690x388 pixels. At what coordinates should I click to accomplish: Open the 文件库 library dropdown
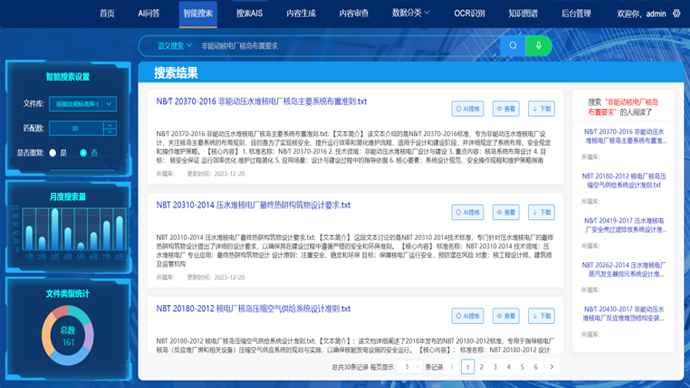point(83,104)
